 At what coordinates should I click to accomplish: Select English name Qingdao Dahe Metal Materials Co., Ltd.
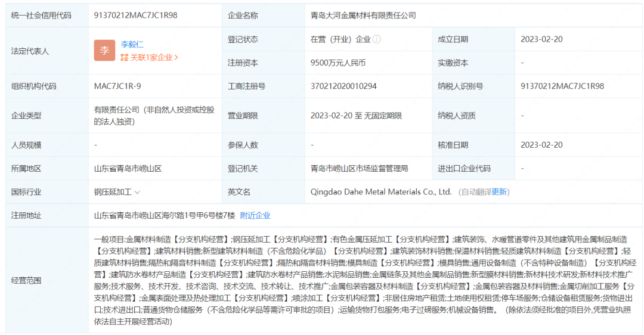pos(381,192)
